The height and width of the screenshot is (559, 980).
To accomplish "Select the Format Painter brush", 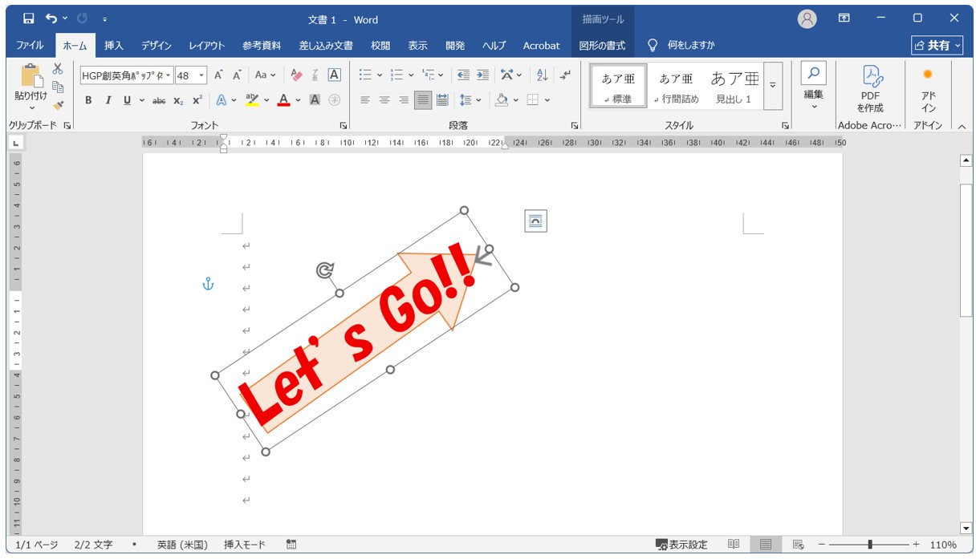I will pos(58,105).
